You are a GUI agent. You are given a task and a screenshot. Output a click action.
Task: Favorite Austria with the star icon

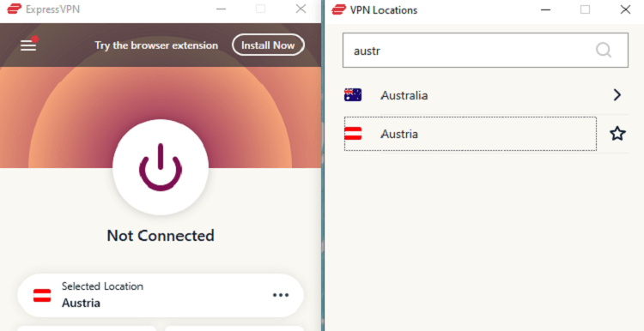pos(617,134)
